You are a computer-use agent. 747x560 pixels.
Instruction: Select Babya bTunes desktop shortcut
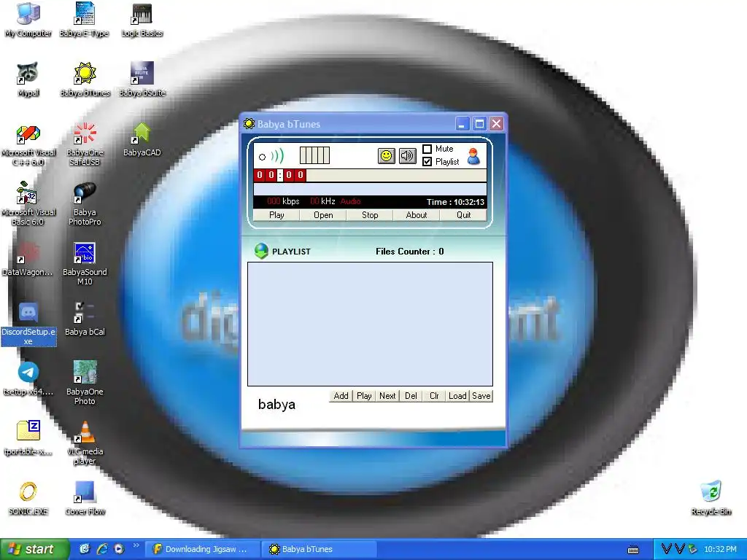[85, 79]
